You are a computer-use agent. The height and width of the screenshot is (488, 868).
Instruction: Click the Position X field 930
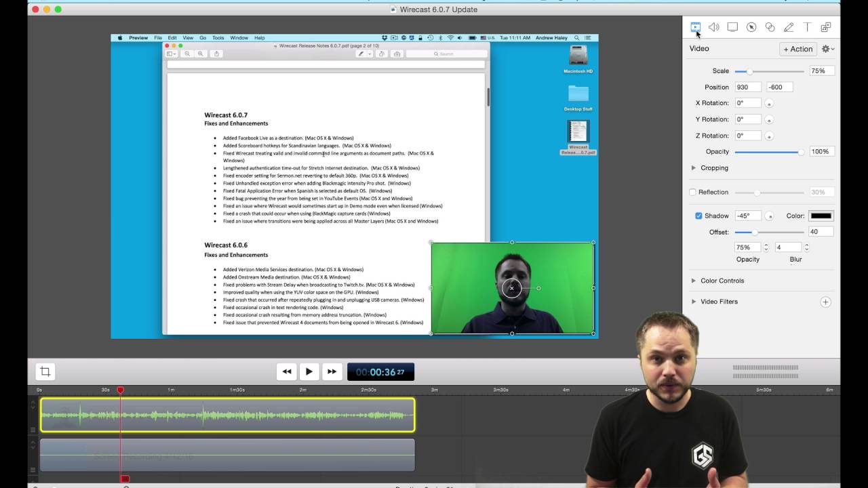[749, 87]
